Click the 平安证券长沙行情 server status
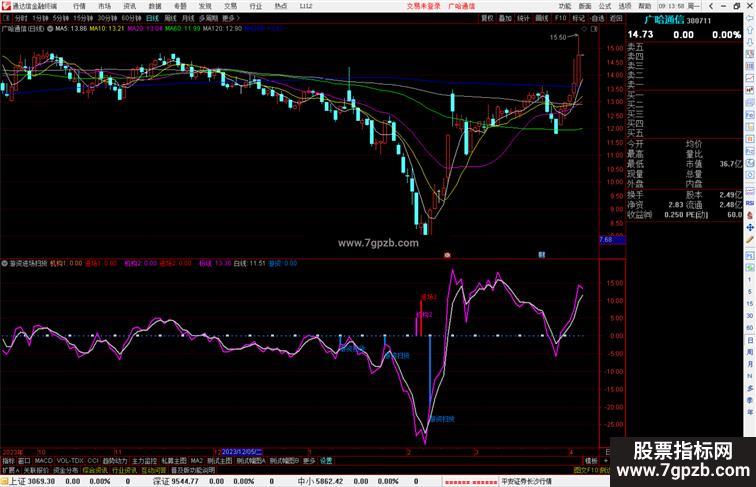The image size is (756, 487). (x=526, y=481)
